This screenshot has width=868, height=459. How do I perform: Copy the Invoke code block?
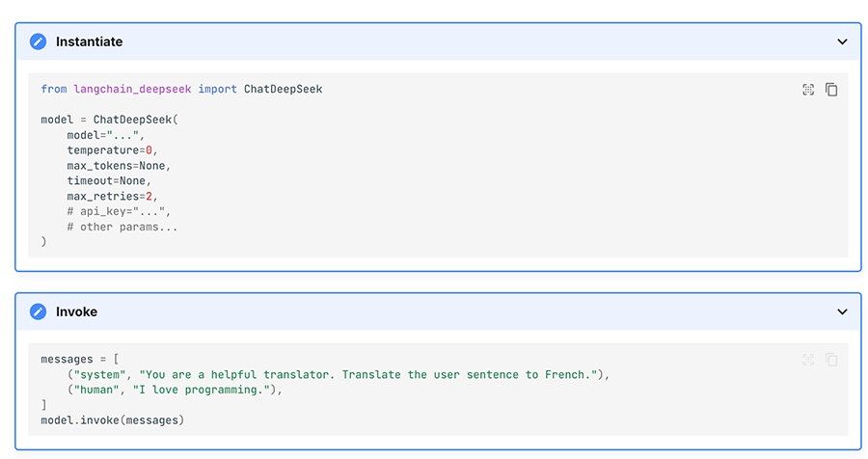coord(831,360)
